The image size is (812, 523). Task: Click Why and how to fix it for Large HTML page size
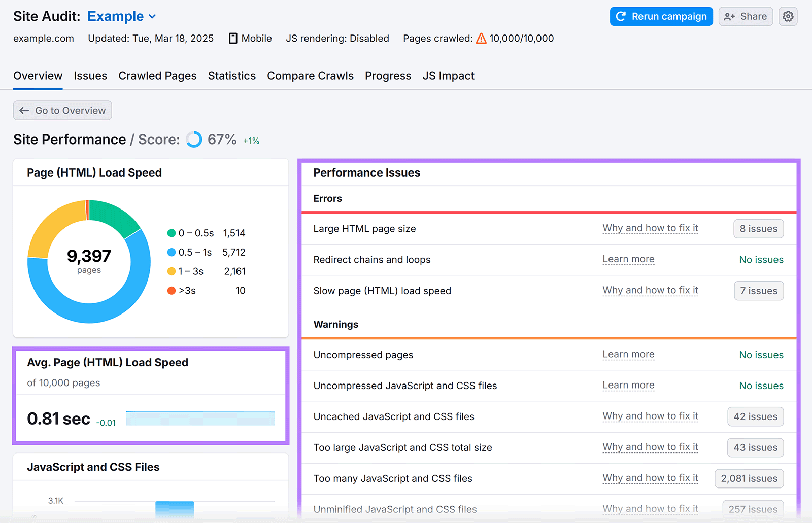pos(650,228)
